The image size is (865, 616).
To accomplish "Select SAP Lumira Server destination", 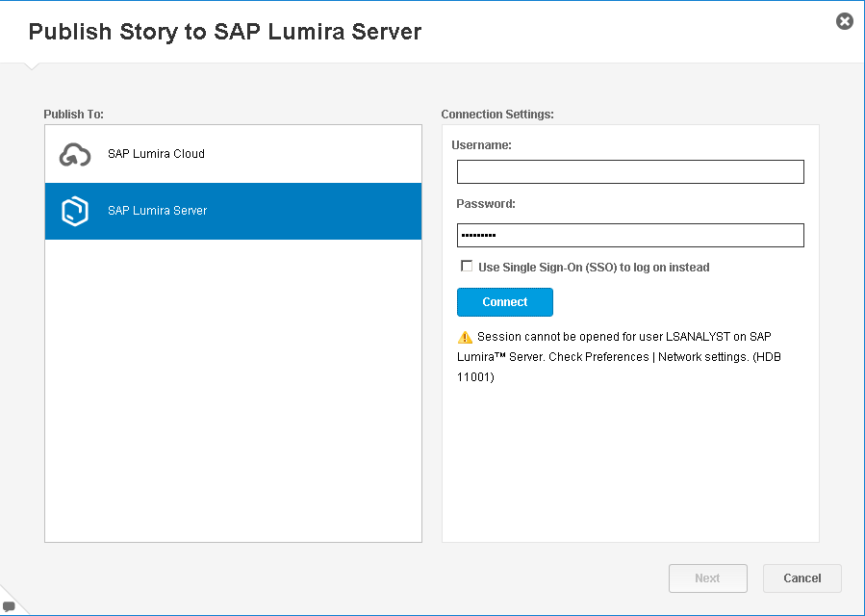I will click(x=234, y=211).
